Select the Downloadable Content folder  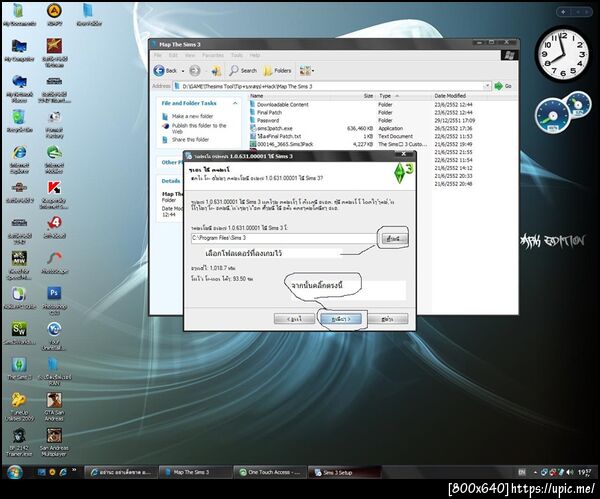[282, 104]
